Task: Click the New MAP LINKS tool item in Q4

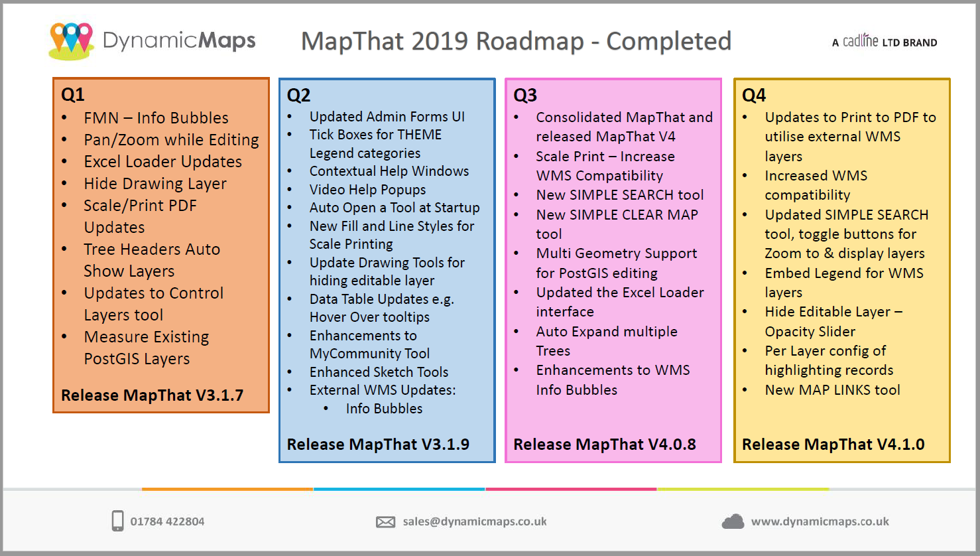Action: (x=833, y=390)
